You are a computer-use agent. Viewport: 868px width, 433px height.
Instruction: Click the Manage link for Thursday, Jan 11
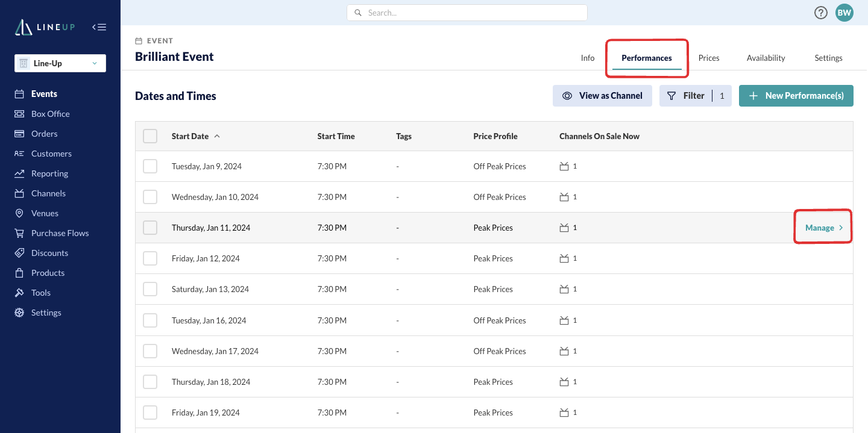point(824,228)
